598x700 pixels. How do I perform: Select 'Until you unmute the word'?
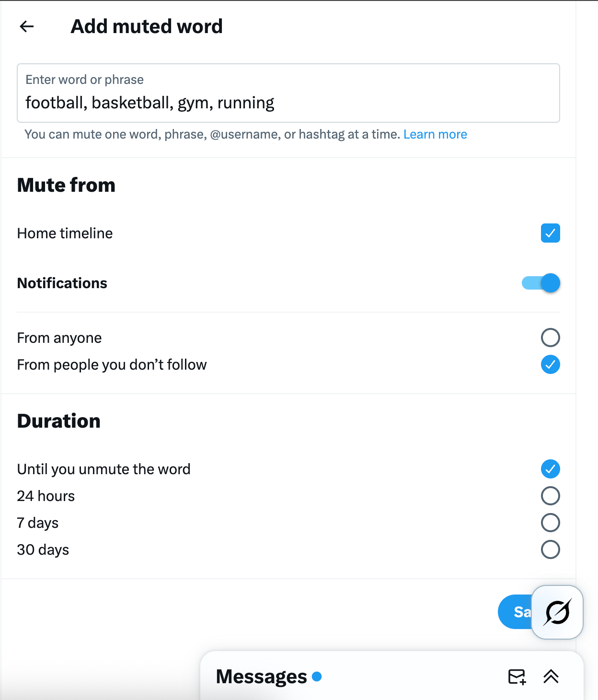pos(550,469)
